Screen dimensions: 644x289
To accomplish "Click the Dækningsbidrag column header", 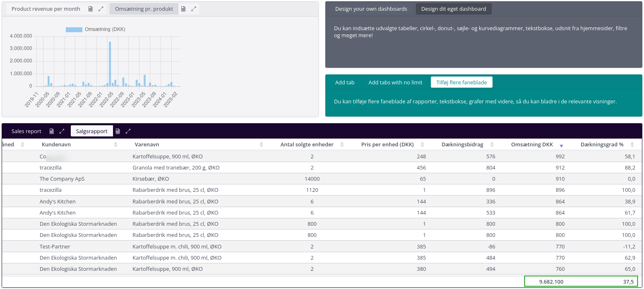I will (x=462, y=145).
